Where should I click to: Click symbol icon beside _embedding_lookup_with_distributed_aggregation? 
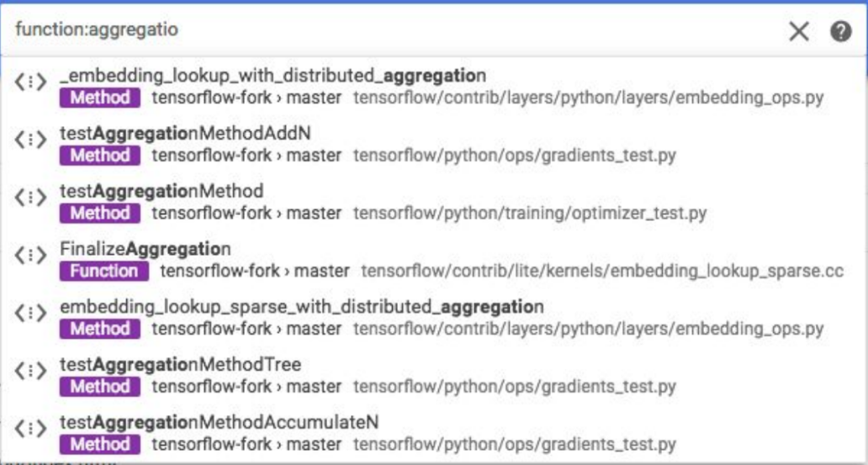pyautogui.click(x=30, y=82)
